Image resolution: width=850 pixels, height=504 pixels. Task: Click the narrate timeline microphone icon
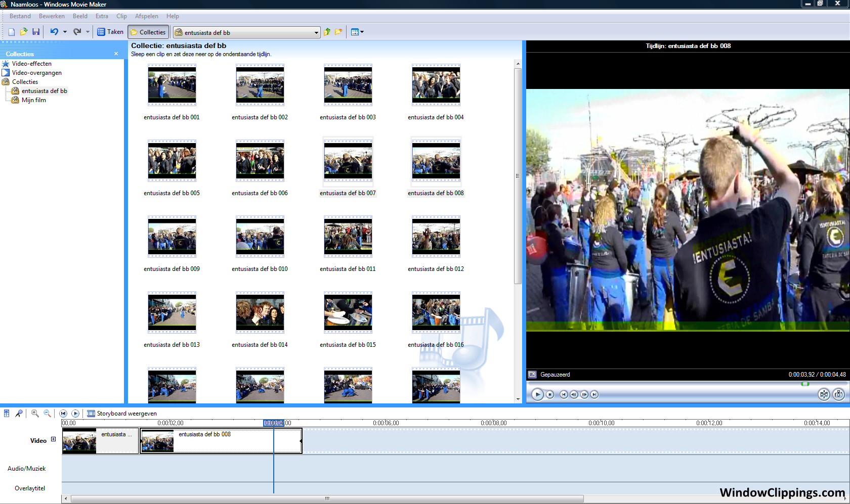[19, 414]
